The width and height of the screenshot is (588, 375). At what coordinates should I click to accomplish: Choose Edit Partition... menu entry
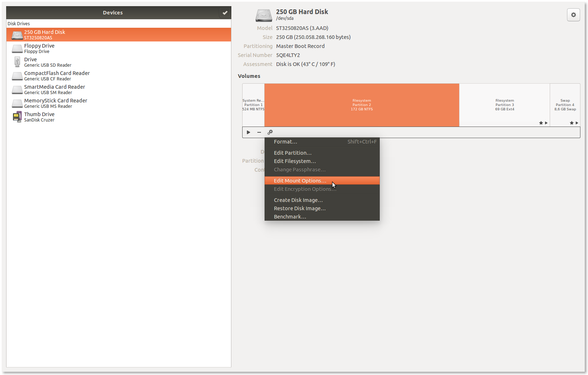pos(322,153)
